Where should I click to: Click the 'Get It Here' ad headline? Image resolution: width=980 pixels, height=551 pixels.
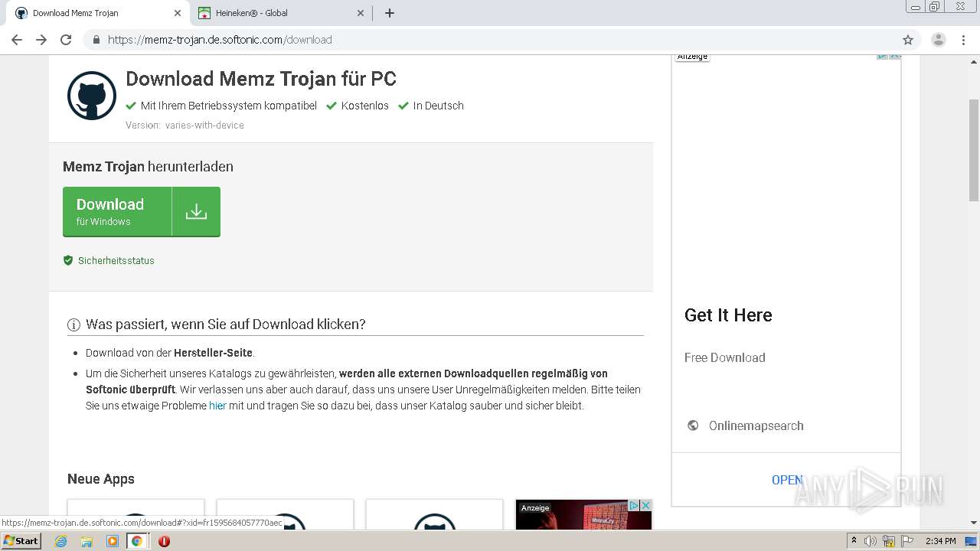click(x=728, y=315)
